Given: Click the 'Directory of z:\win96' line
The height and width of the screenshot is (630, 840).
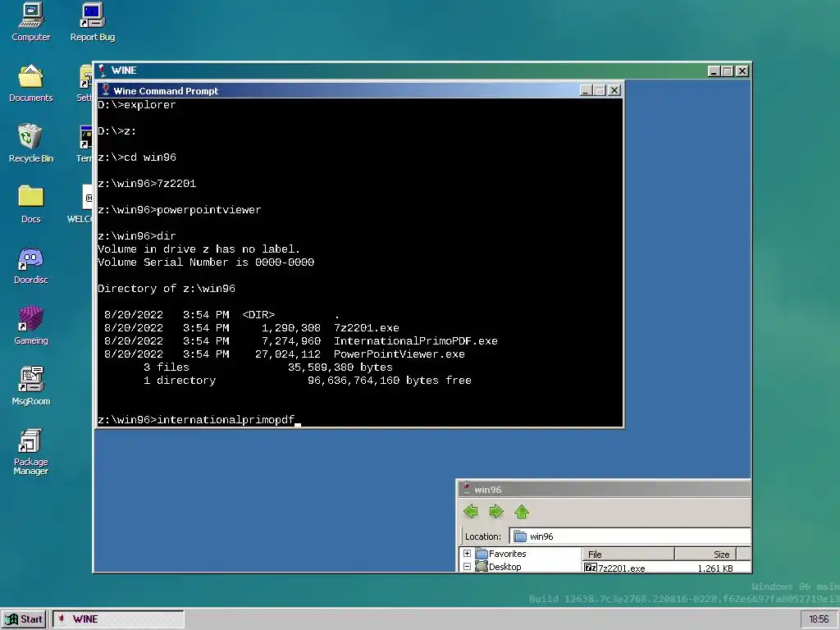Looking at the screenshot, I should (166, 288).
